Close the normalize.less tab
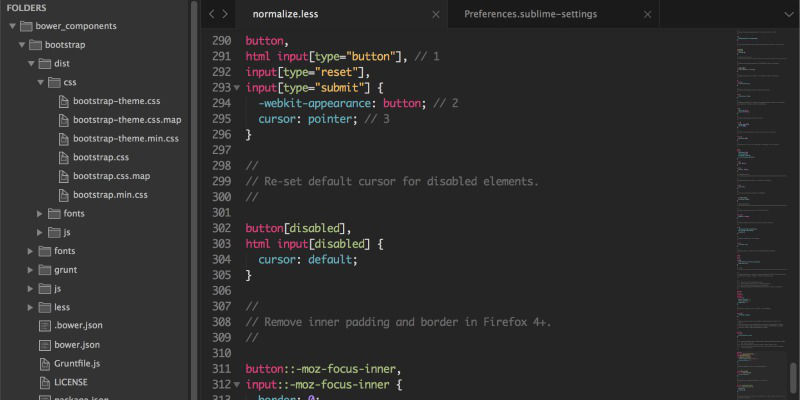The height and width of the screenshot is (400, 800). 436,15
